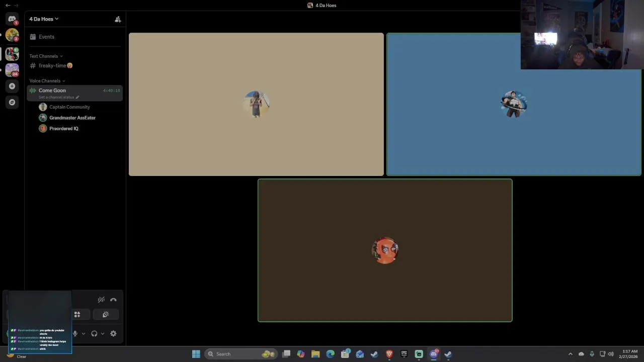Click first server avatar in sidebar
644x362 pixels.
pyautogui.click(x=12, y=35)
